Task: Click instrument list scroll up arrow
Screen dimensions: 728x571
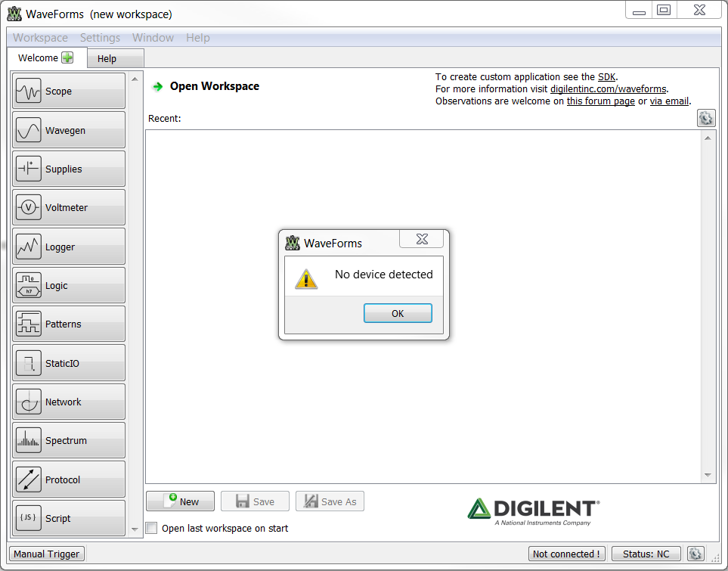Action: [135, 79]
